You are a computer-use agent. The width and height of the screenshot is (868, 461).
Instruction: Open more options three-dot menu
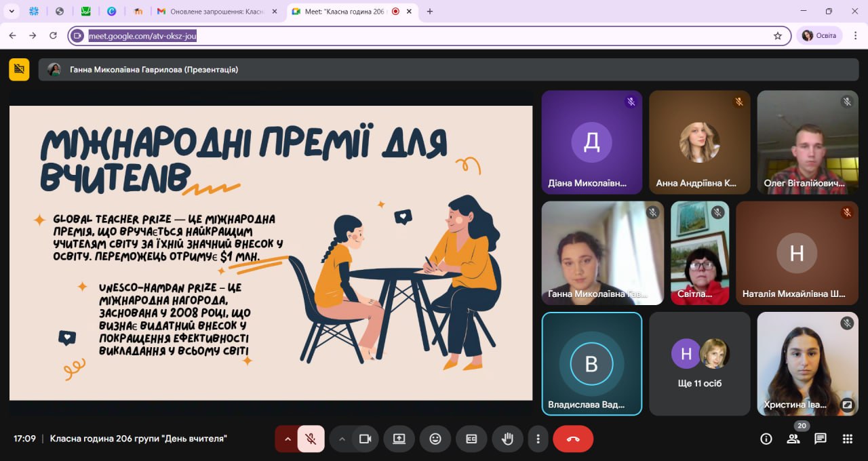538,439
